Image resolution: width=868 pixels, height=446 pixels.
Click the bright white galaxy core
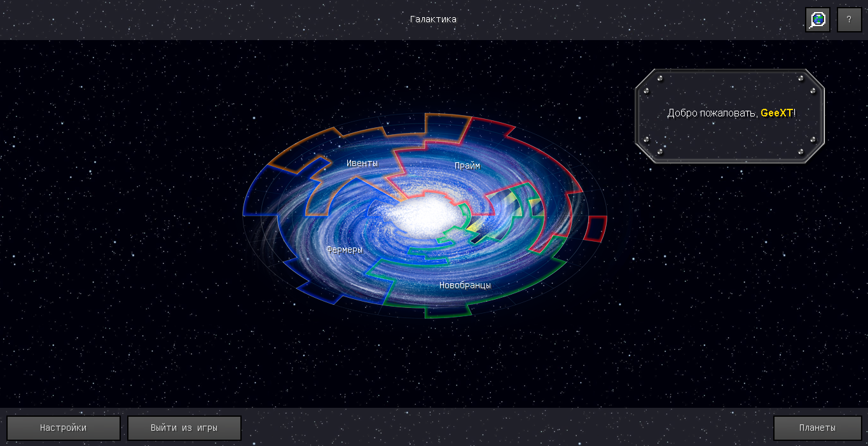pyautogui.click(x=424, y=216)
